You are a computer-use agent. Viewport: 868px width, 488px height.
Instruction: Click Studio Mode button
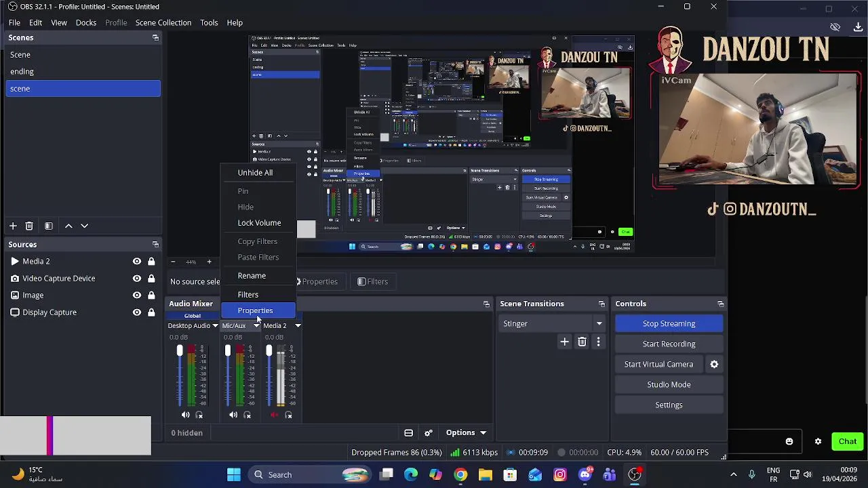[x=669, y=384]
